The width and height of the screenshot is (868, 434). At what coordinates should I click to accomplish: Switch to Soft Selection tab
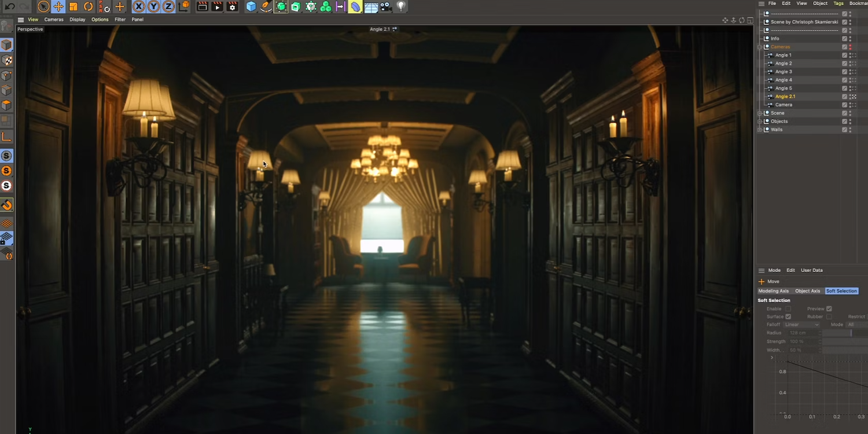pyautogui.click(x=841, y=291)
